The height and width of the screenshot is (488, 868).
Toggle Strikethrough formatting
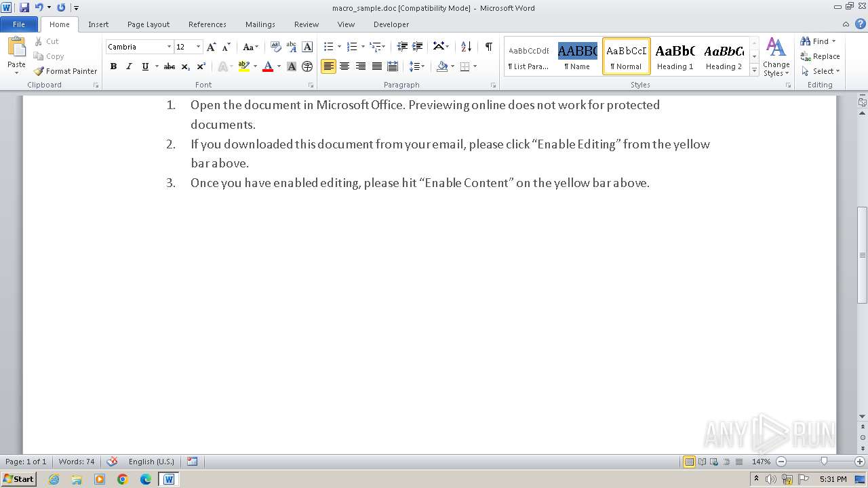[x=170, y=66]
